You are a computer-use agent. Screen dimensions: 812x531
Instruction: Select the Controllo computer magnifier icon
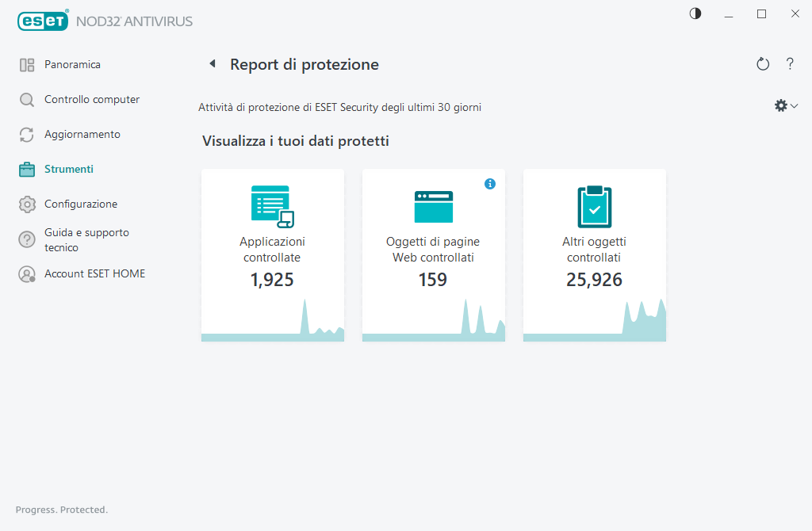click(27, 99)
